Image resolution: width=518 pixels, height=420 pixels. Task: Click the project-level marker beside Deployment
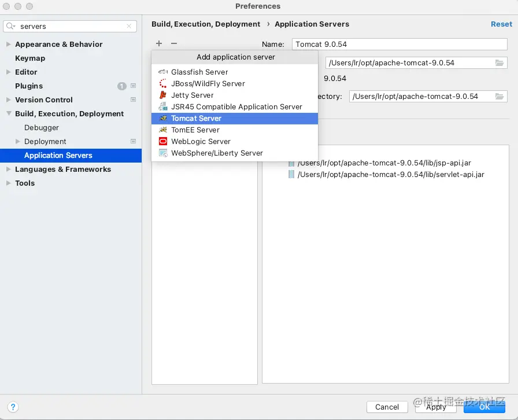pyautogui.click(x=134, y=142)
